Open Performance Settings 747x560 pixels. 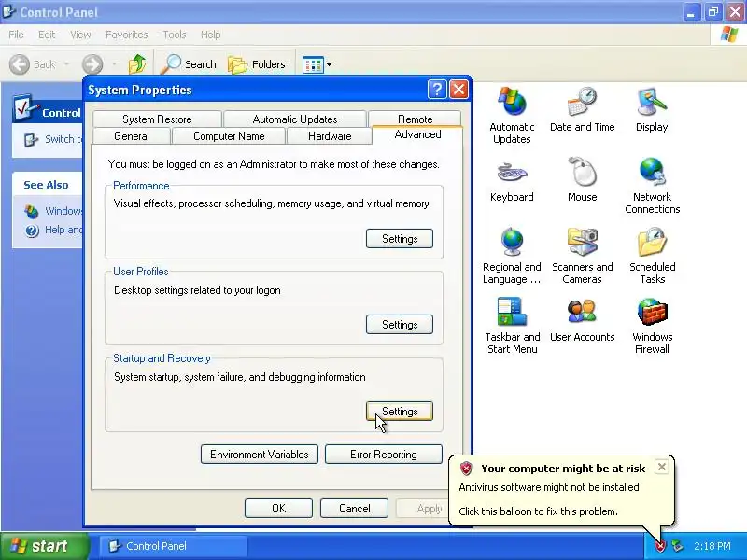pyautogui.click(x=400, y=239)
